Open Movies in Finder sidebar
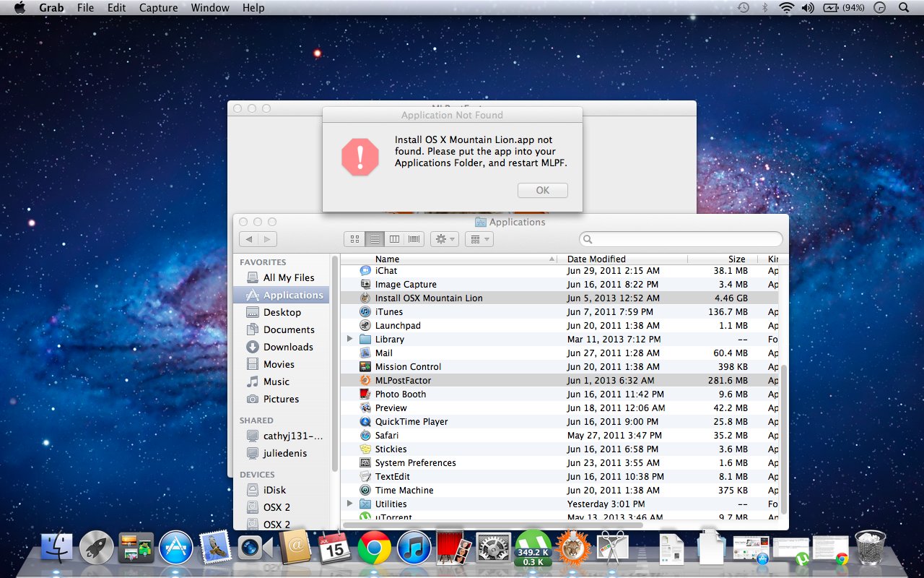 click(281, 364)
